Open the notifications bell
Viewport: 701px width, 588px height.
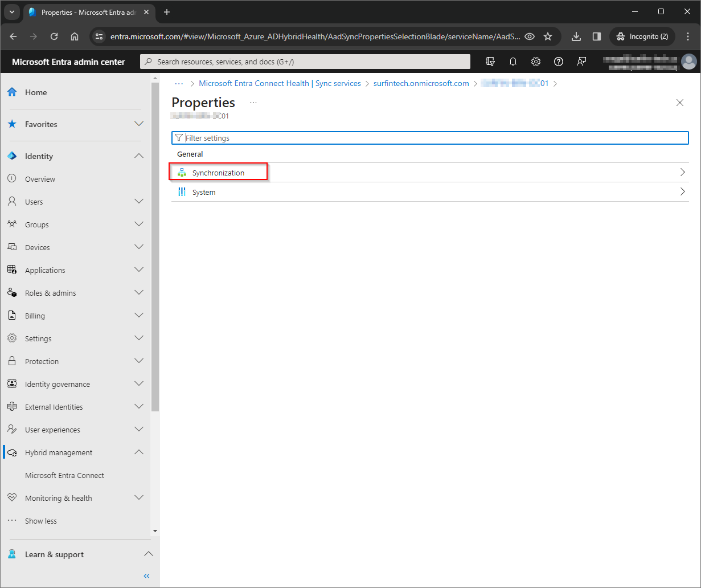pos(513,62)
